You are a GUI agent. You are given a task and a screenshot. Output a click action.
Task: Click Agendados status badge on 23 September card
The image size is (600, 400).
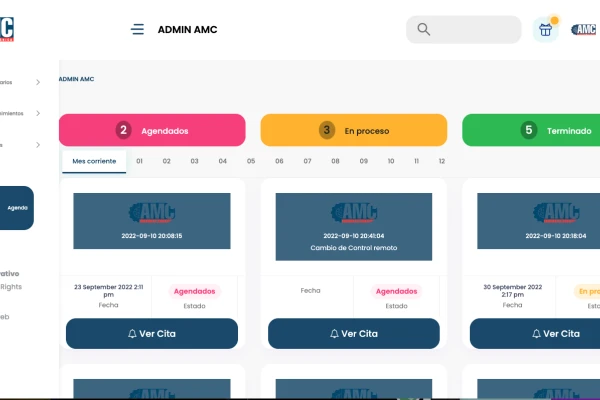(x=194, y=291)
